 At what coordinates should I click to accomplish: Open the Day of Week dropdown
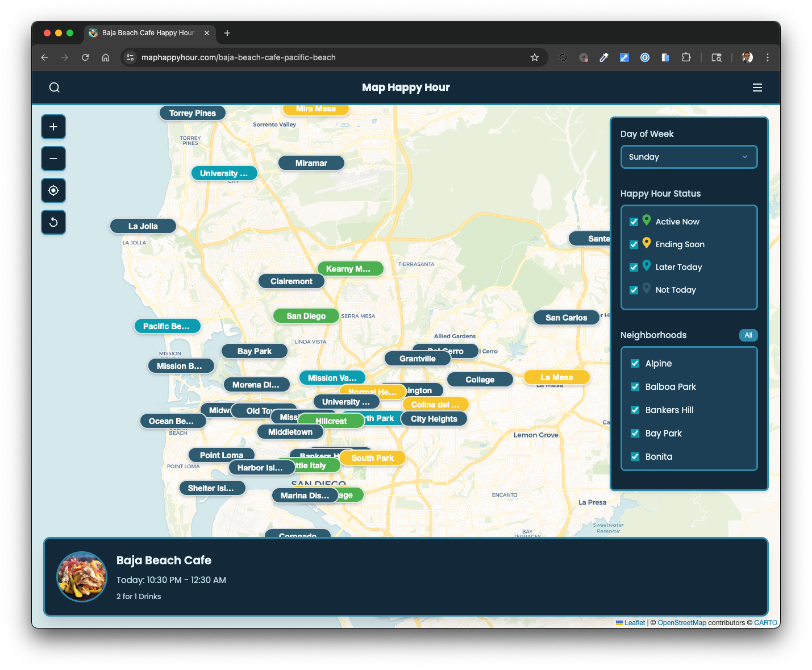coord(689,157)
